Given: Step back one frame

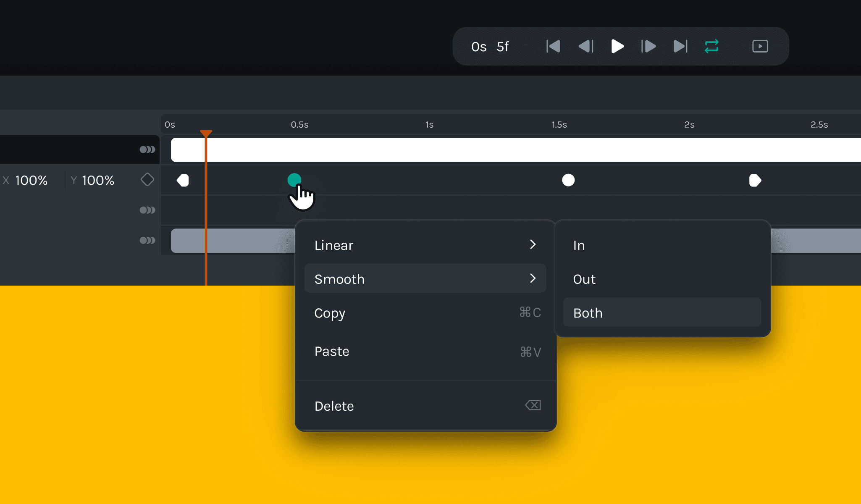Looking at the screenshot, I should [x=585, y=46].
